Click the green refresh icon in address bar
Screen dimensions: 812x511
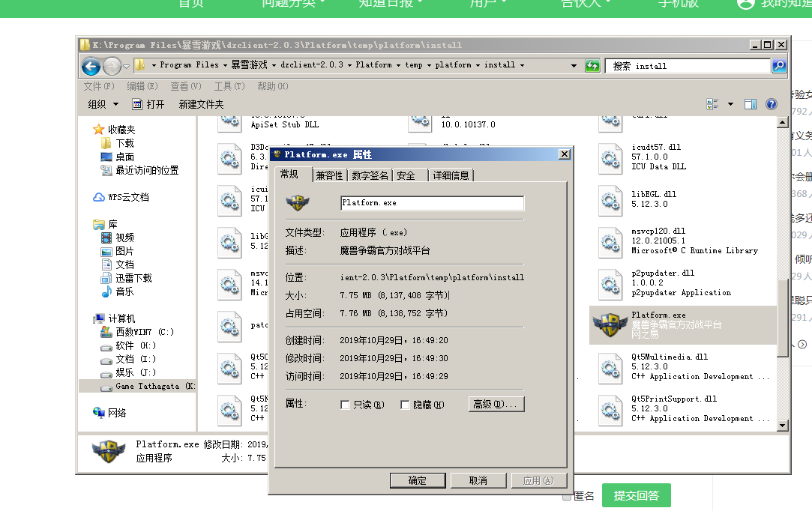tap(592, 65)
